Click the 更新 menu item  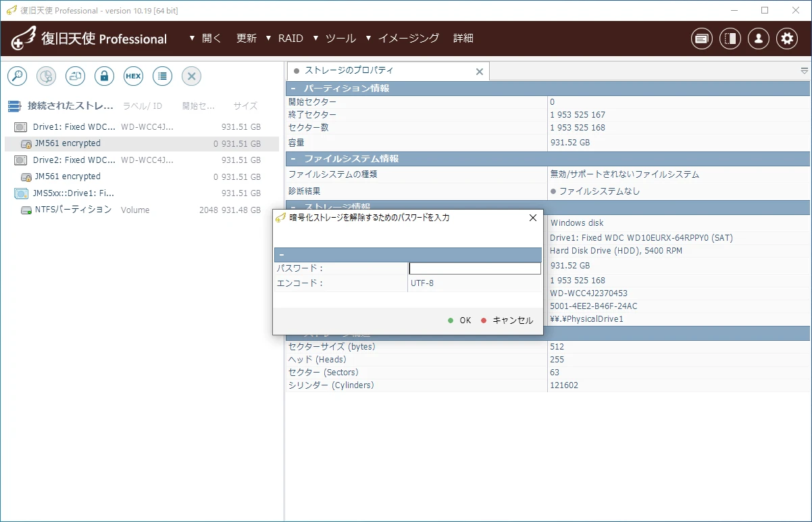point(247,39)
